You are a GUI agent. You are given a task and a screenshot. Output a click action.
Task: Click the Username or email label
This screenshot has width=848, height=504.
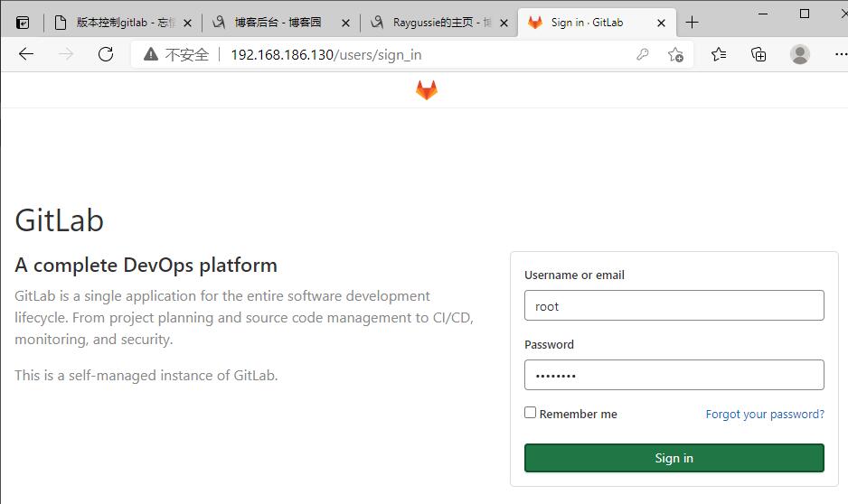(x=574, y=275)
